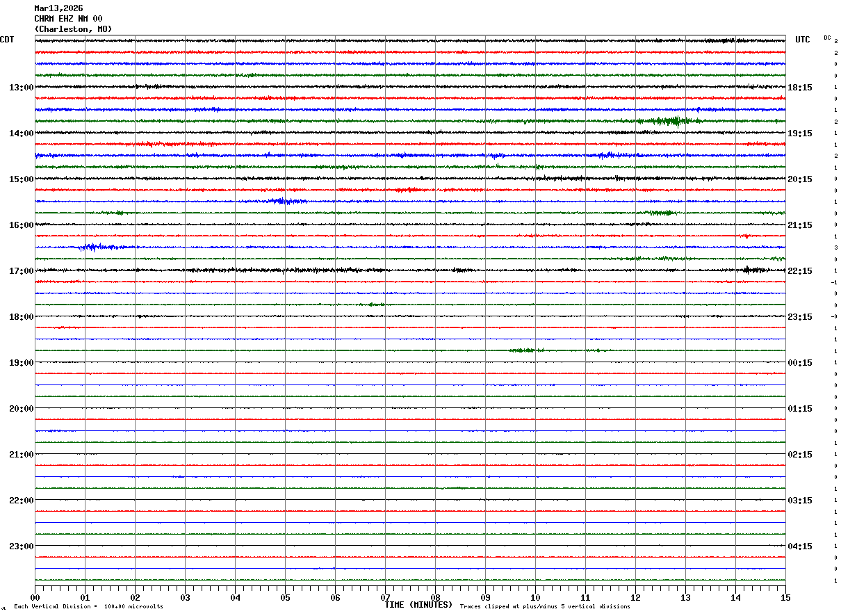Select the 19:00 CDT time label
841x616 pixels.
pyautogui.click(x=22, y=363)
